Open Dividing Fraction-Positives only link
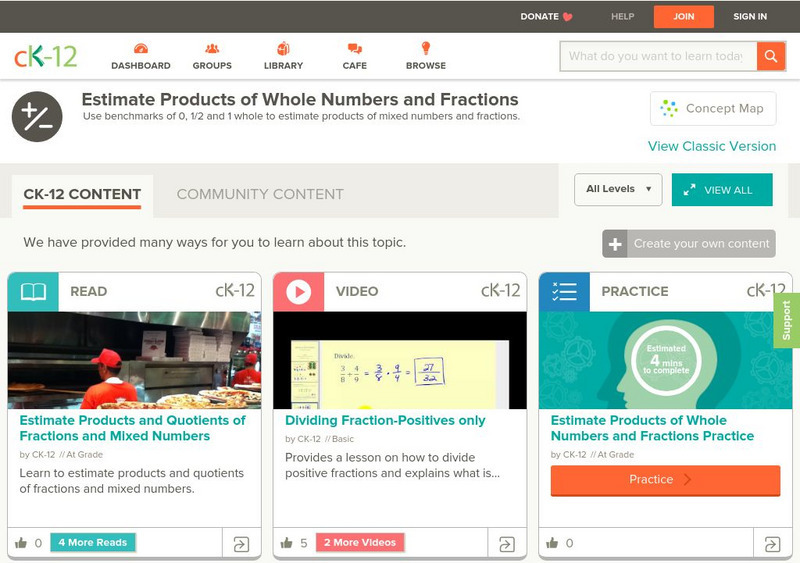 (385, 421)
